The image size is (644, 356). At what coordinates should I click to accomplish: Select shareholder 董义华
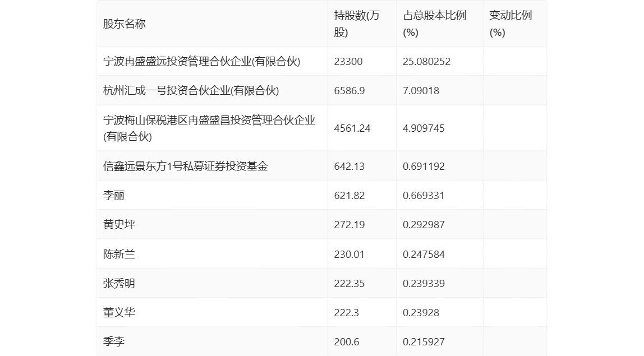[119, 312]
